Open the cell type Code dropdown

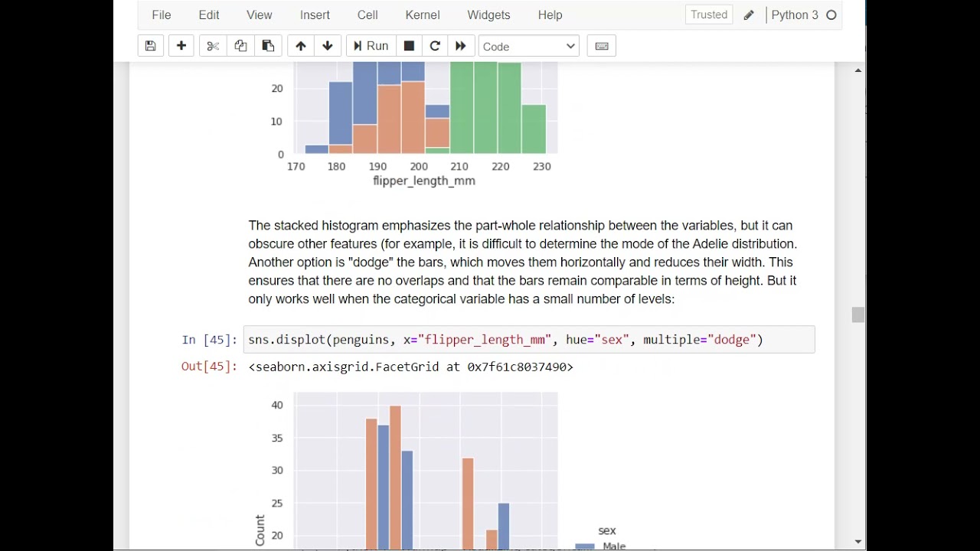coord(529,47)
